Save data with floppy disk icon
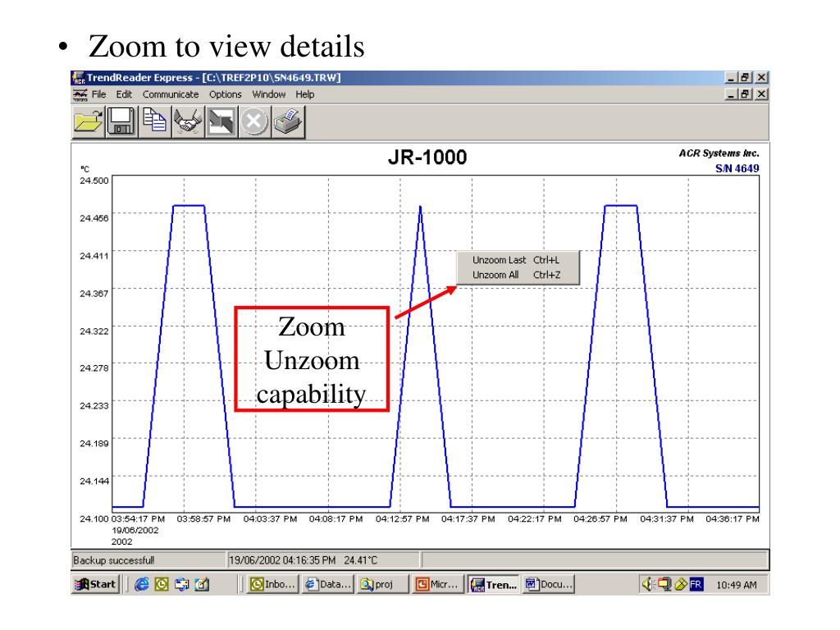 [121, 121]
